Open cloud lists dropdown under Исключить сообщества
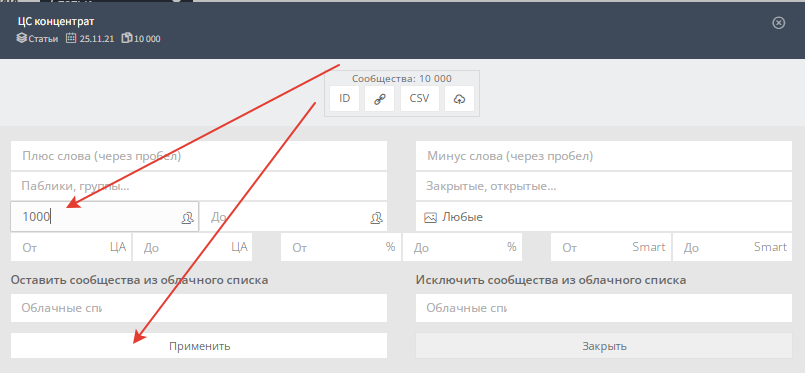This screenshot has height=373, width=805. pyautogui.click(x=604, y=308)
